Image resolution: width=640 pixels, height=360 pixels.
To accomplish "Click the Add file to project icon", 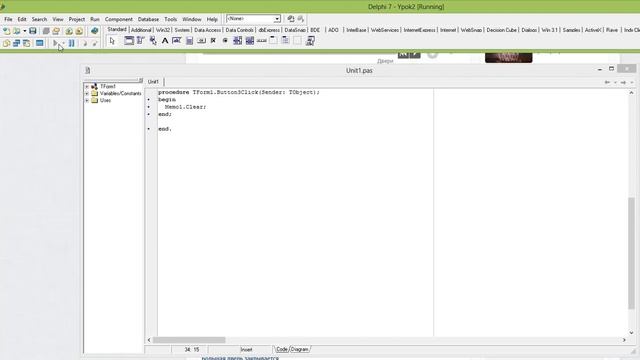I will pyautogui.click(x=69, y=31).
